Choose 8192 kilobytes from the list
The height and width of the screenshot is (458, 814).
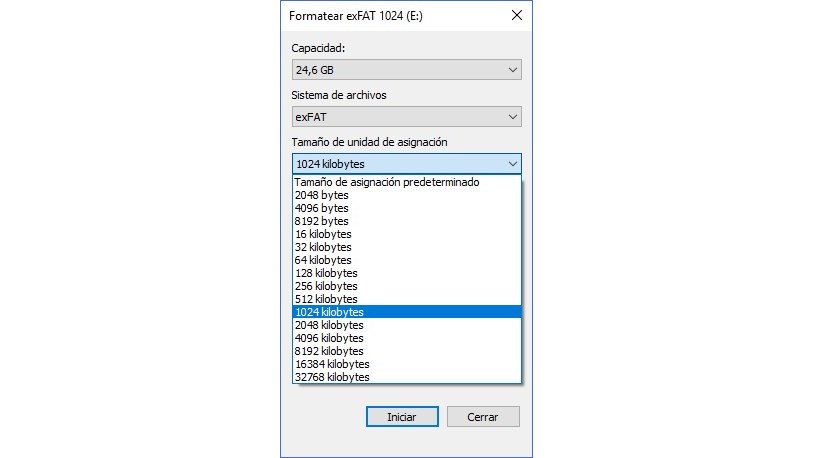pyautogui.click(x=406, y=351)
